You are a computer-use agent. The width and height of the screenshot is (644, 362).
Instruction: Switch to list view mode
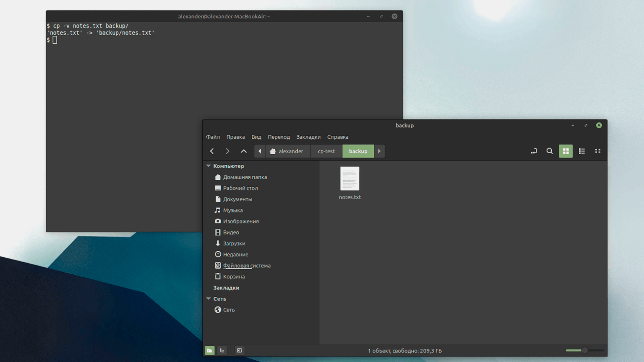(582, 151)
